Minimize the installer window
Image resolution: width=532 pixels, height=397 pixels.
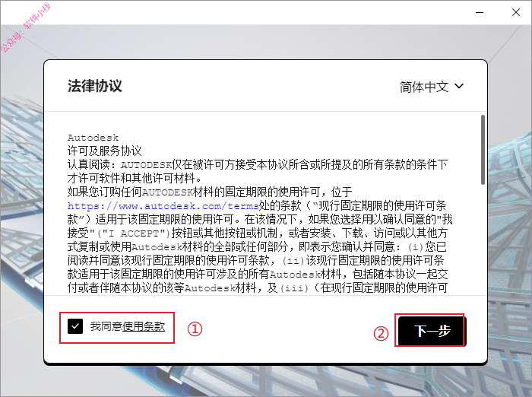click(480, 13)
